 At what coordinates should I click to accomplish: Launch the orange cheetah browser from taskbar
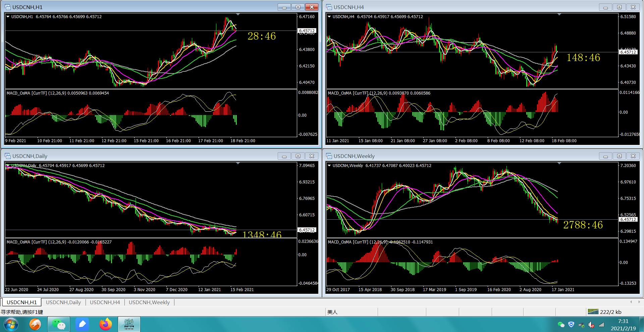[35, 324]
